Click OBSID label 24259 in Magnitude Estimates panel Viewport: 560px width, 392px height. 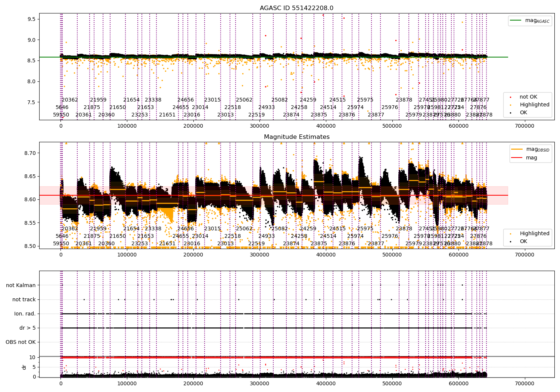point(308,229)
